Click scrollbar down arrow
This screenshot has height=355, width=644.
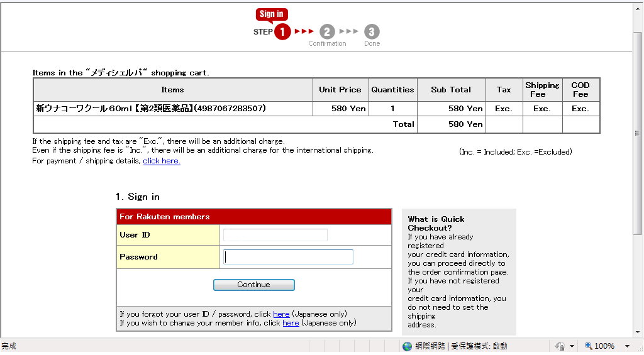[638, 332]
